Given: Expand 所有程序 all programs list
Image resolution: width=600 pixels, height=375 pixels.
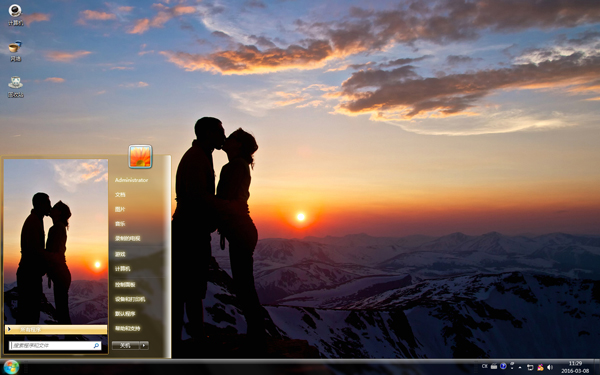Looking at the screenshot, I should click(56, 329).
